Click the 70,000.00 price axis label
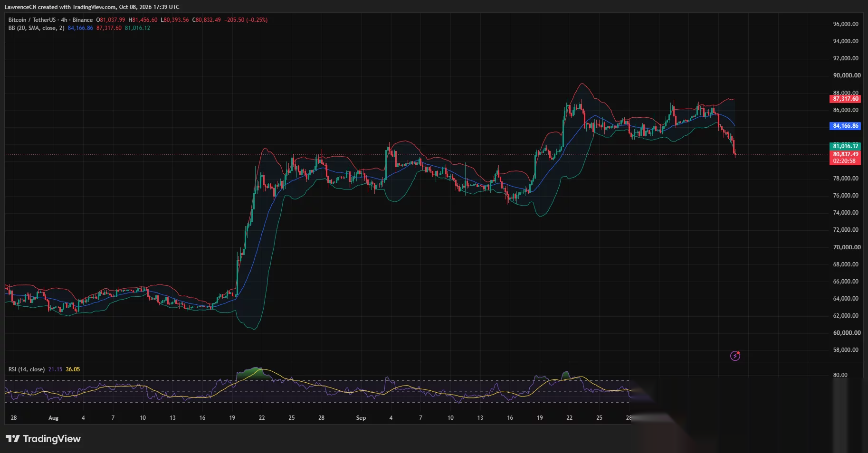Viewport: 868px width, 453px height. pyautogui.click(x=847, y=247)
